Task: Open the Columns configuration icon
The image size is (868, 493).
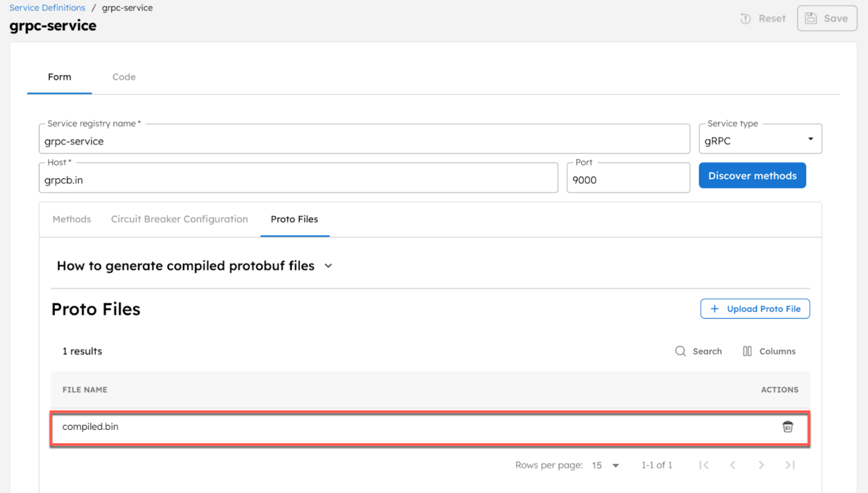Action: (747, 351)
